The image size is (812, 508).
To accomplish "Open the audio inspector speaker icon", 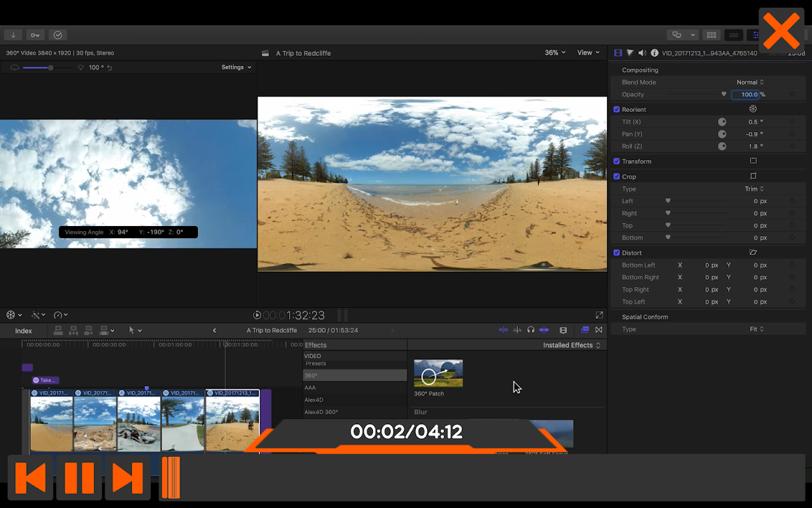I will [642, 53].
